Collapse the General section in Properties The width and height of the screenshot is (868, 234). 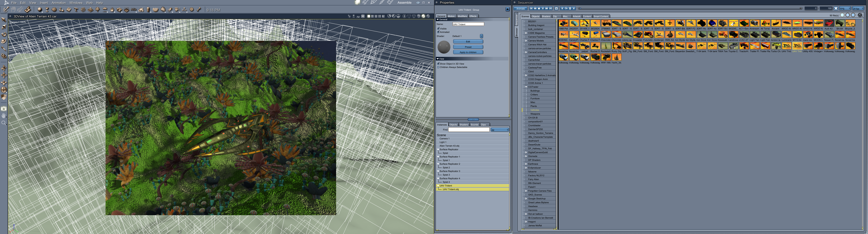pyautogui.click(x=438, y=19)
